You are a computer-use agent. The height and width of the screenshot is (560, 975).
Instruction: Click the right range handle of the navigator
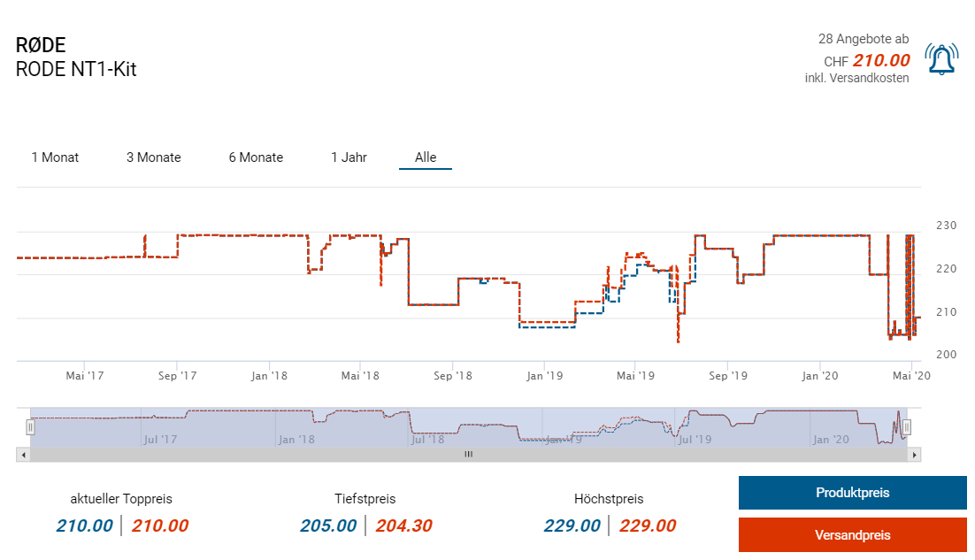[x=906, y=428]
